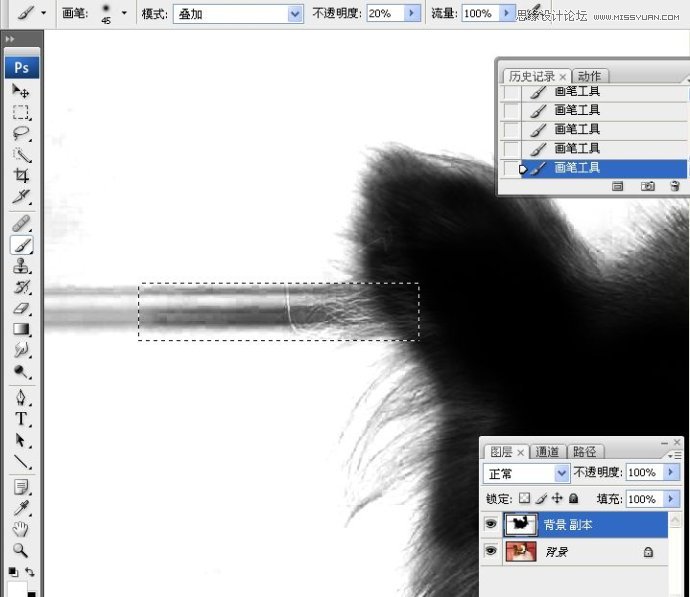Create new document from current state

tap(617, 187)
